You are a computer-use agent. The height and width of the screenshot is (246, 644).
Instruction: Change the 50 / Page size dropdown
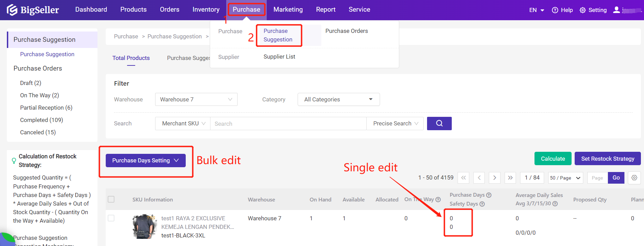[x=565, y=178]
